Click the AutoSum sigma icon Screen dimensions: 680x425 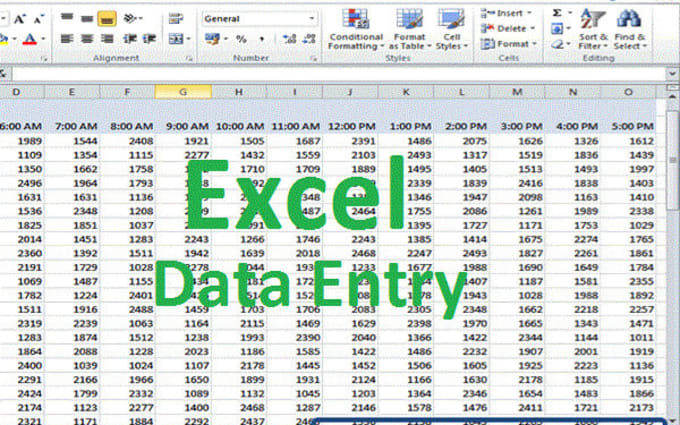coord(557,13)
